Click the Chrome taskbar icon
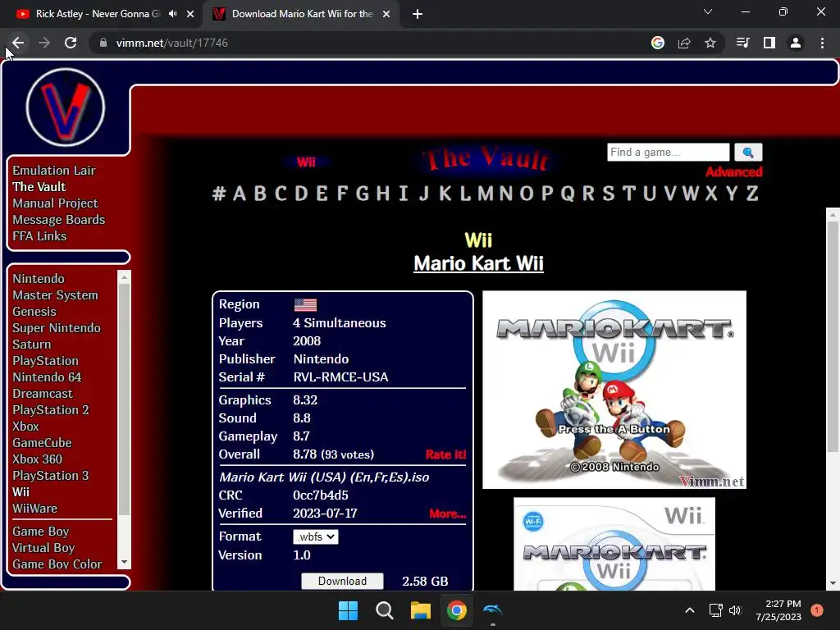Screen dimensions: 840x630 click(x=456, y=610)
